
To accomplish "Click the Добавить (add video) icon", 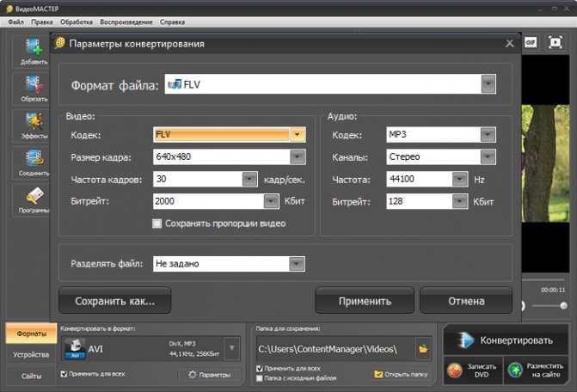I will pyautogui.click(x=34, y=47).
